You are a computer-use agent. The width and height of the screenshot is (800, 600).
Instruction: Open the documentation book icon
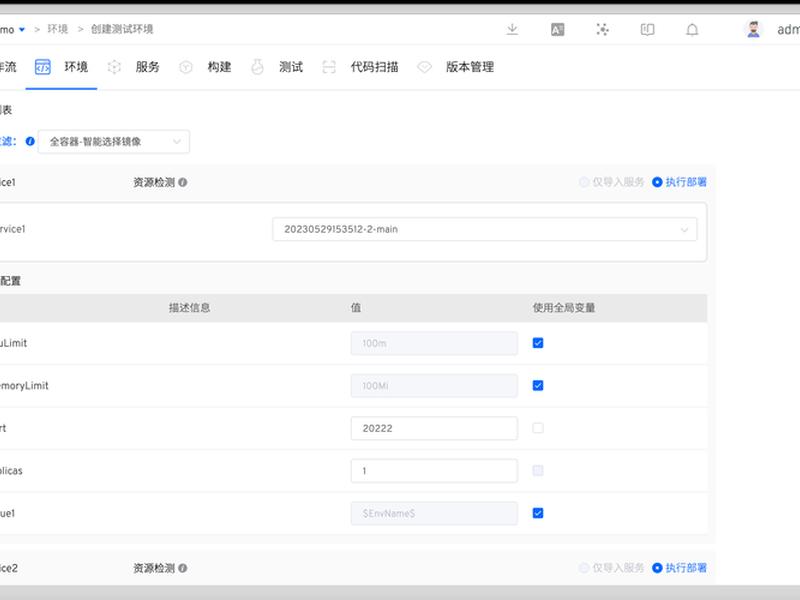click(647, 30)
